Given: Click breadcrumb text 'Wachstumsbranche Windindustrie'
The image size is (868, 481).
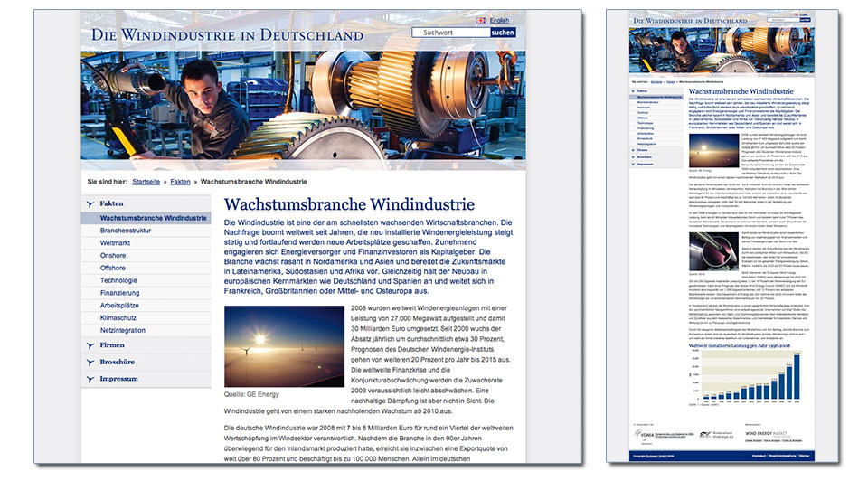Looking at the screenshot, I should click(x=253, y=182).
